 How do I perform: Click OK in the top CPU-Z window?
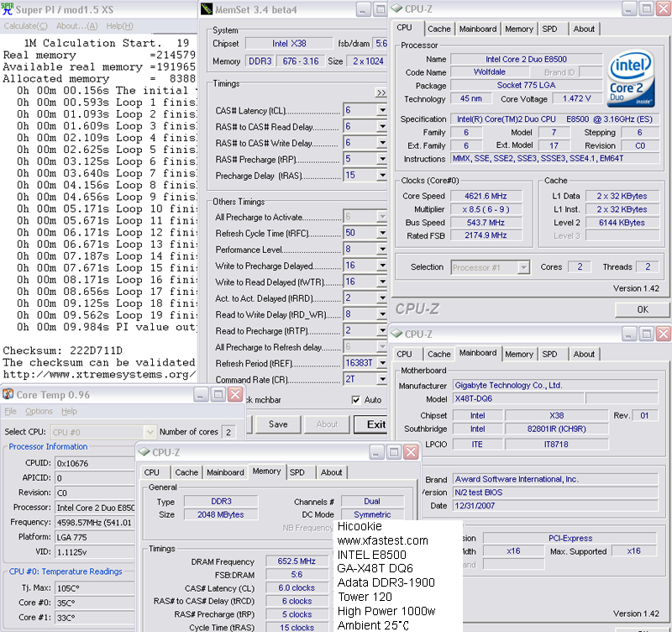click(x=642, y=309)
